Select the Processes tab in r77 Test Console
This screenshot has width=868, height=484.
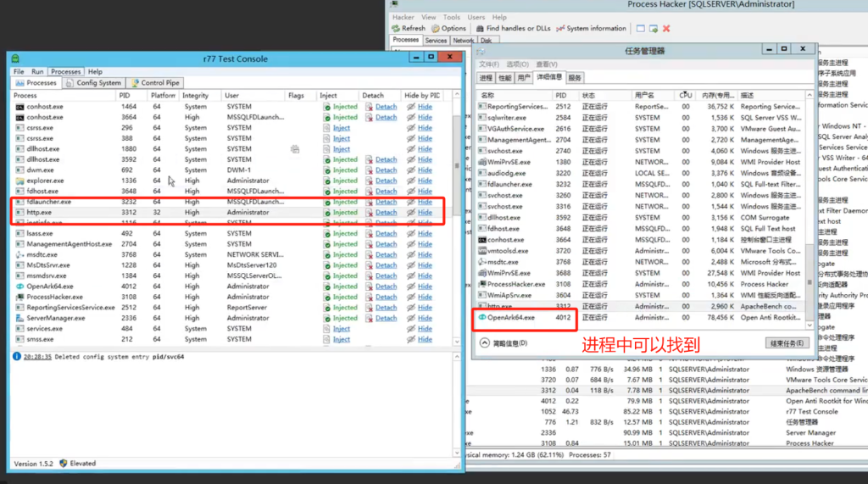[36, 83]
